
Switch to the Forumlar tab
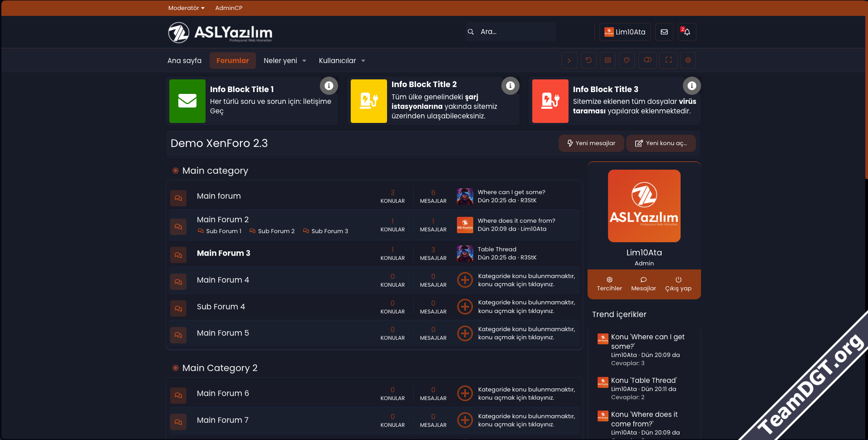[x=232, y=61]
